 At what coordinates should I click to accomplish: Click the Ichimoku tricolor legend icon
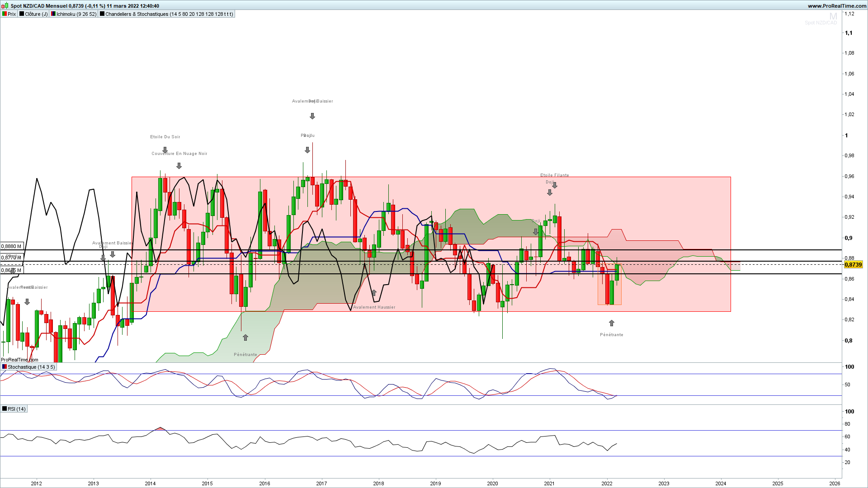point(53,14)
